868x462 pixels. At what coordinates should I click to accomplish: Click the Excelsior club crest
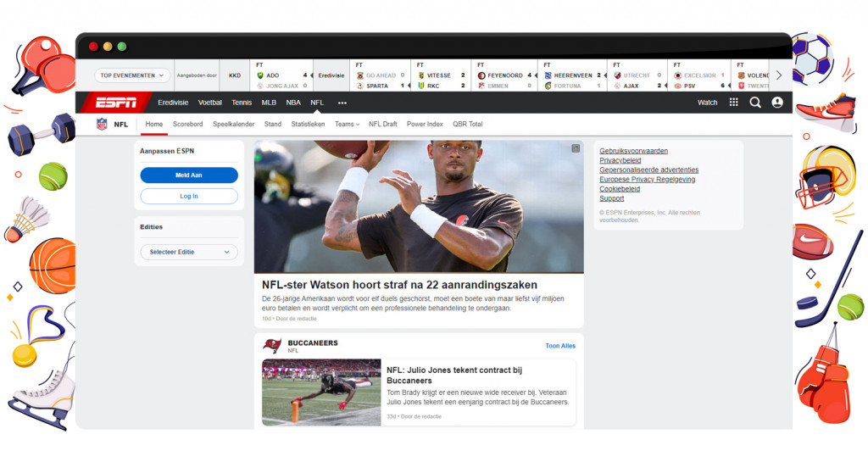click(x=677, y=75)
